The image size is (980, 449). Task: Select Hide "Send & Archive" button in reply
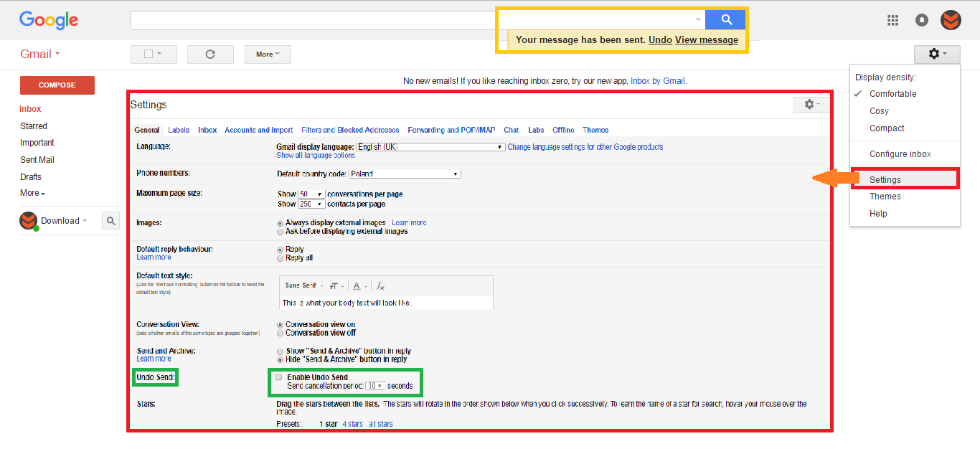coord(280,360)
